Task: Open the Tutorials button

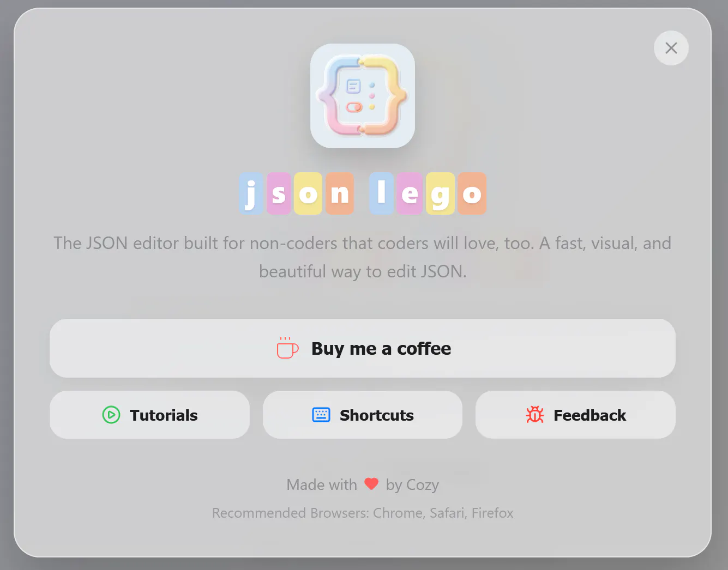Action: pyautogui.click(x=149, y=415)
